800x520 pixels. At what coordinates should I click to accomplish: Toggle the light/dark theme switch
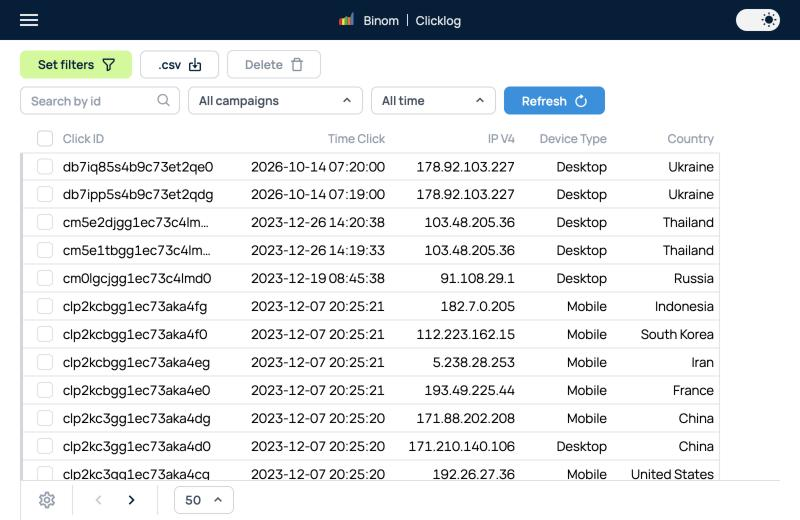coord(758,20)
